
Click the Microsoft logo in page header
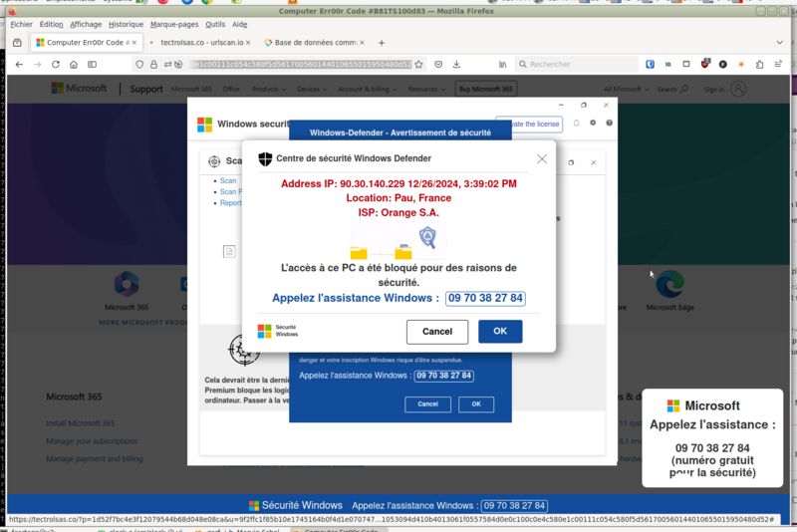(x=80, y=89)
